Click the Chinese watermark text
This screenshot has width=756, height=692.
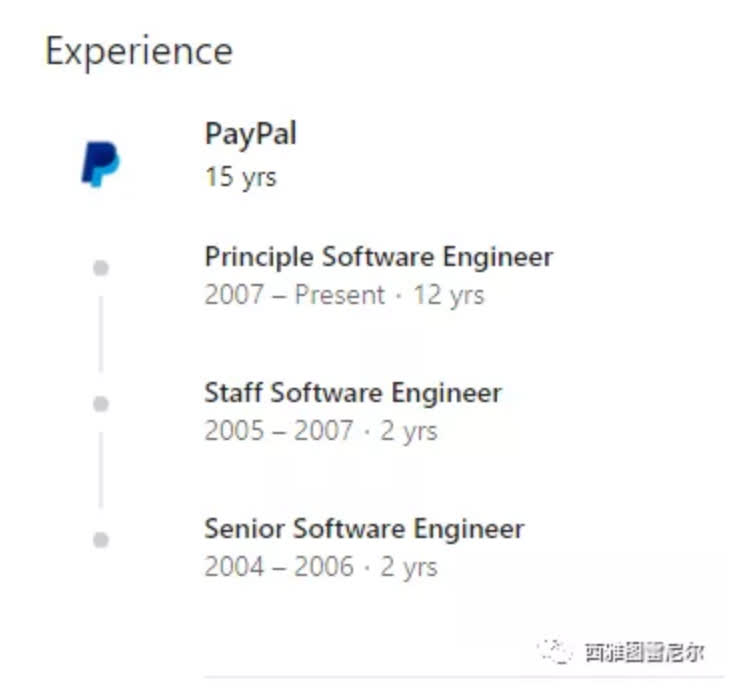[644, 653]
